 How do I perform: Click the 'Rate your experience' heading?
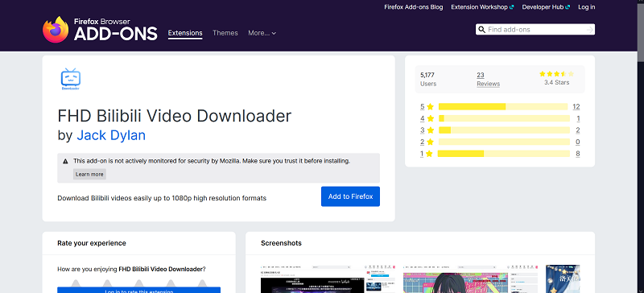tap(92, 243)
